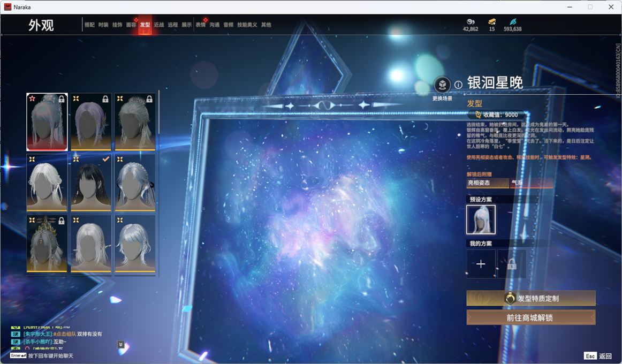This screenshot has height=364, width=622.
Task: Select the locked golden crown hairstyle
Action: click(x=47, y=244)
